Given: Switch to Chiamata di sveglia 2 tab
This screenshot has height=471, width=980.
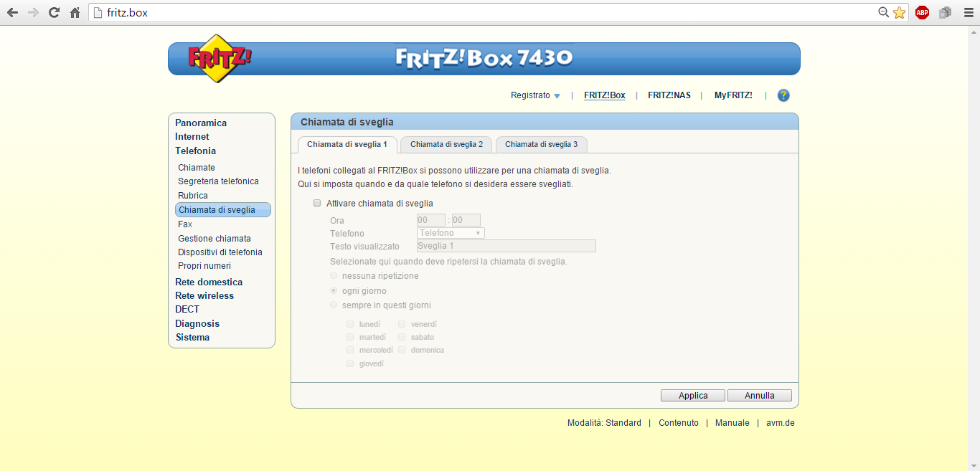Looking at the screenshot, I should [x=446, y=144].
